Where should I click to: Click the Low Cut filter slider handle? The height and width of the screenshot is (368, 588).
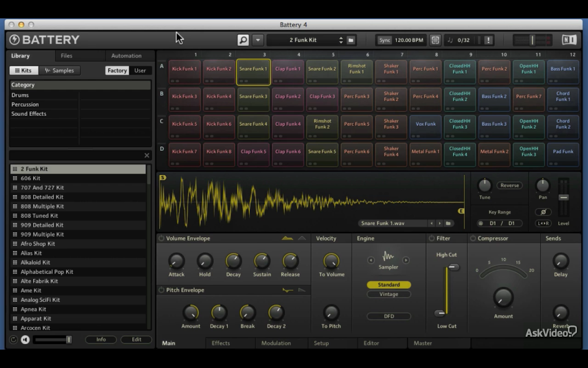point(440,313)
